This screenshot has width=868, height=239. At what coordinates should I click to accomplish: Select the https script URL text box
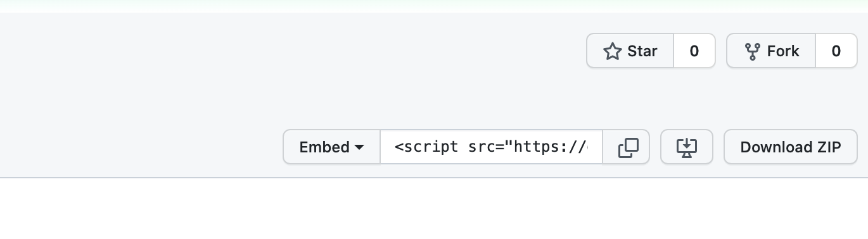tap(492, 147)
